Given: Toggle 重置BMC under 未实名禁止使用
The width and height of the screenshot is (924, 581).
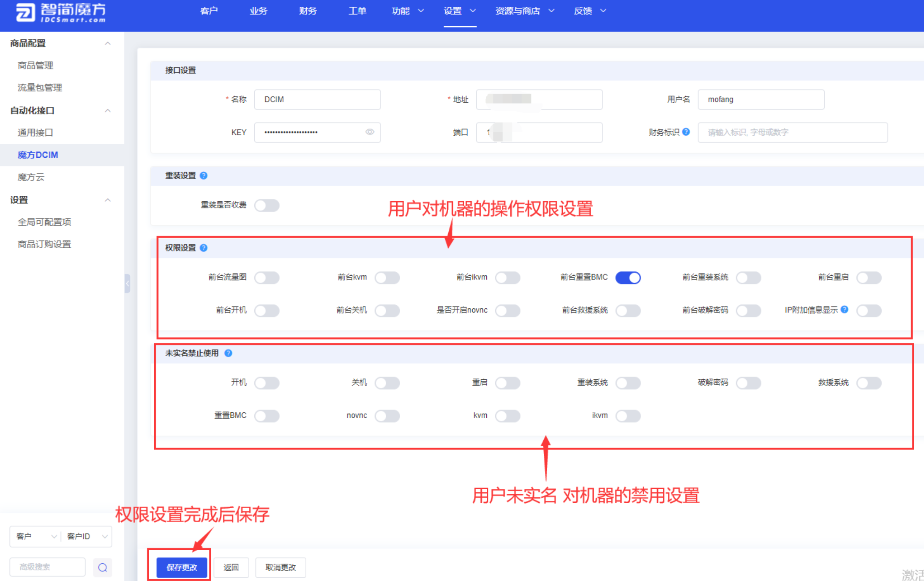Looking at the screenshot, I should (x=267, y=416).
